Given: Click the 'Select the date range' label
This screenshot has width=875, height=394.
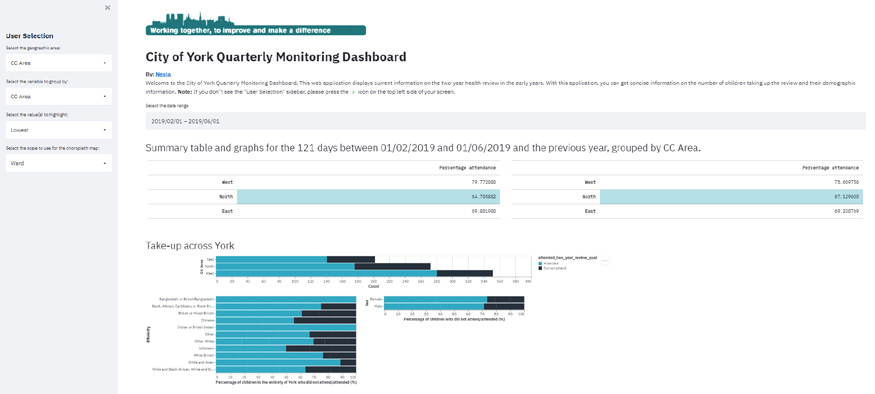Looking at the screenshot, I should click(x=167, y=105).
